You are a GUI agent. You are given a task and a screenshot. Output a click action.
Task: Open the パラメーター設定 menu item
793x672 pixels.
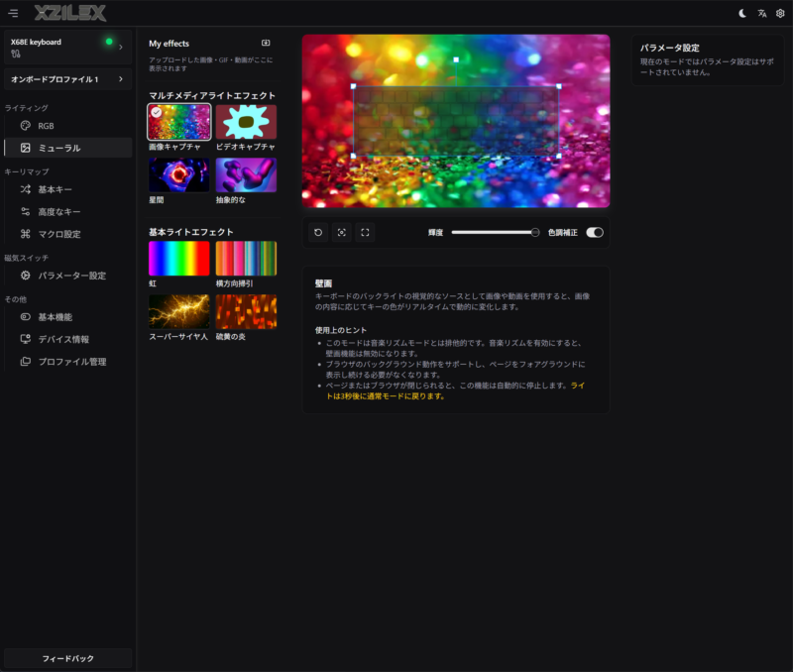tap(67, 276)
